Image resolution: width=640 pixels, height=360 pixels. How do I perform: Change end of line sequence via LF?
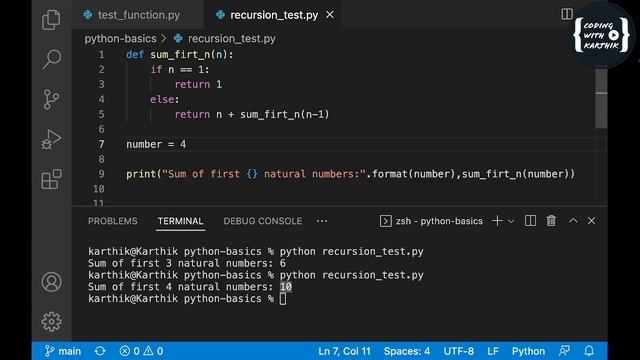pos(493,351)
